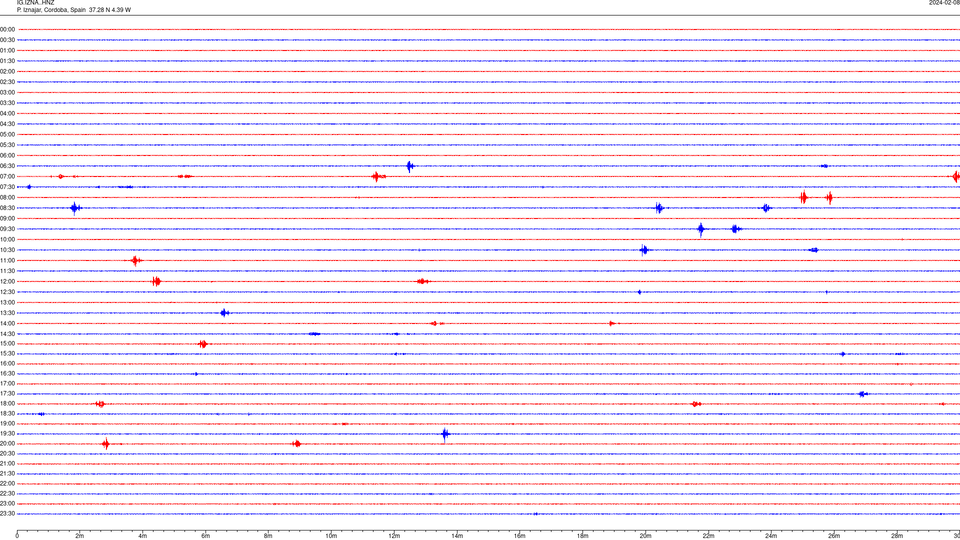Select the 02:00 trace time label
The width and height of the screenshot is (960, 540).
[x=7, y=71]
